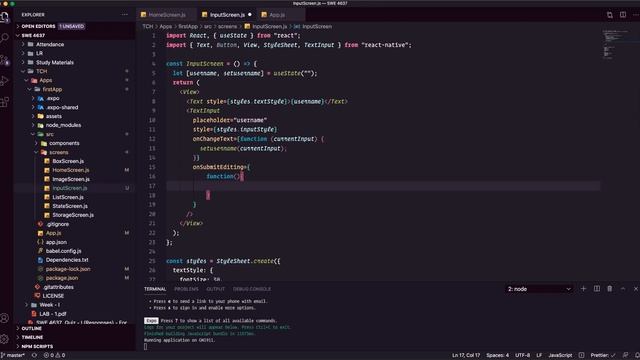Switch to the Debug Console tab
The image size is (640, 360).
click(252, 289)
